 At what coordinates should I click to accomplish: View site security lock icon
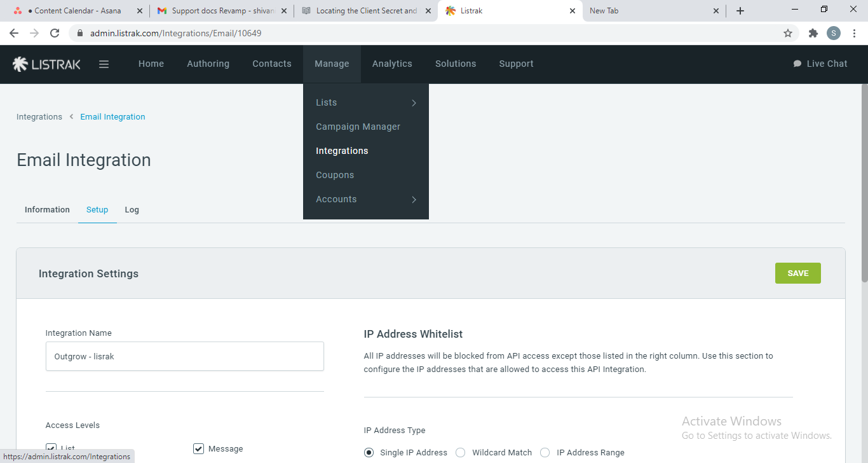[x=80, y=33]
